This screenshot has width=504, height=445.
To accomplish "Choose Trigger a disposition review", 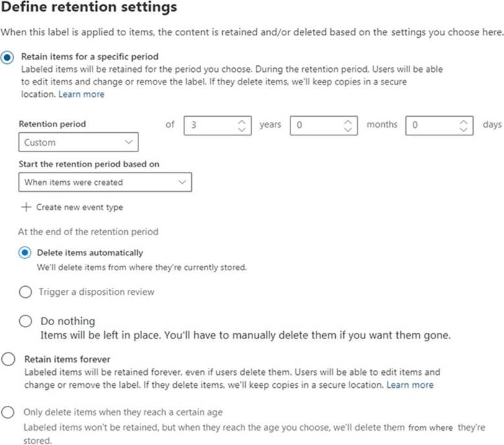I will (25, 292).
